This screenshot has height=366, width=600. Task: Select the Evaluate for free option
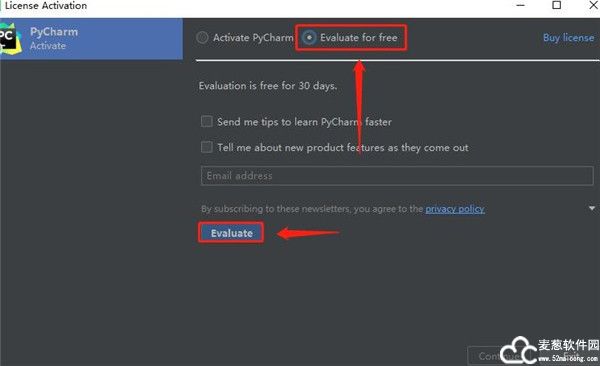[x=309, y=38]
